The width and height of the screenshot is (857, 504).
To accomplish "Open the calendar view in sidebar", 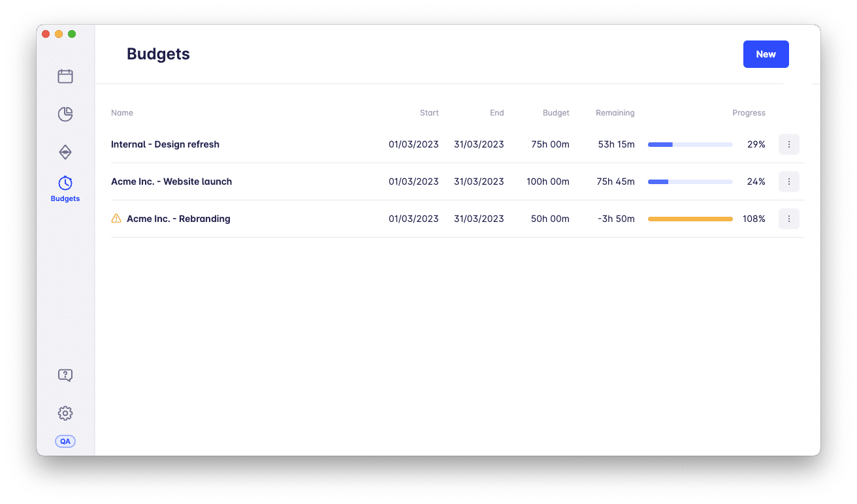I will coord(65,76).
